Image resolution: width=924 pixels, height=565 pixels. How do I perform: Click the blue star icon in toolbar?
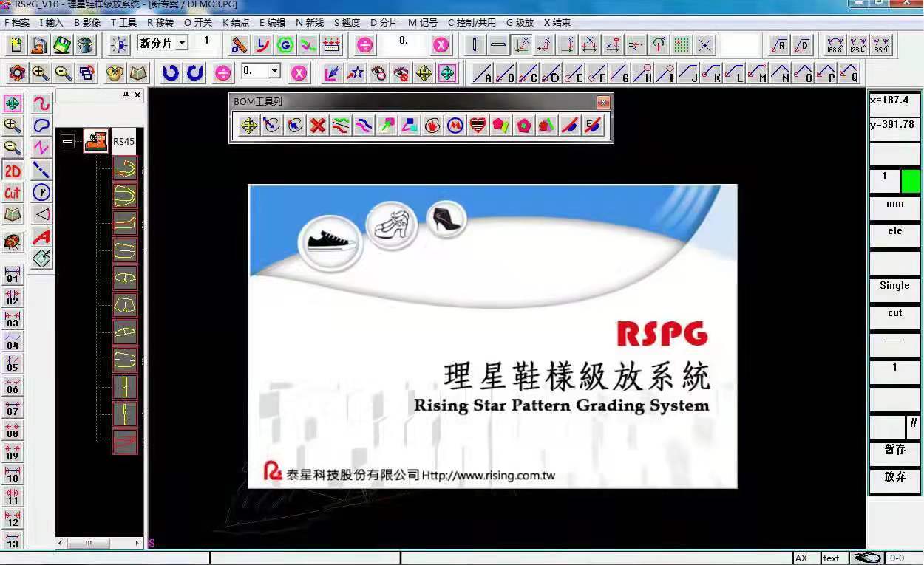(356, 73)
